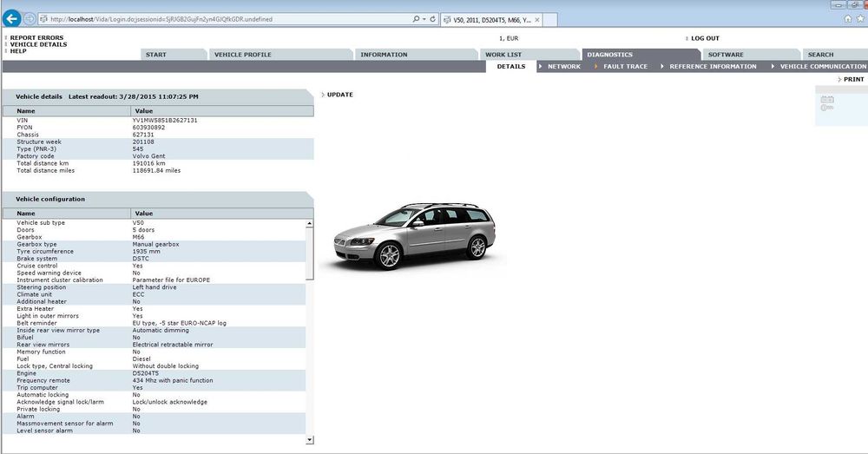Click Electrical retractable mirror value
868x454 pixels.
[x=173, y=345]
